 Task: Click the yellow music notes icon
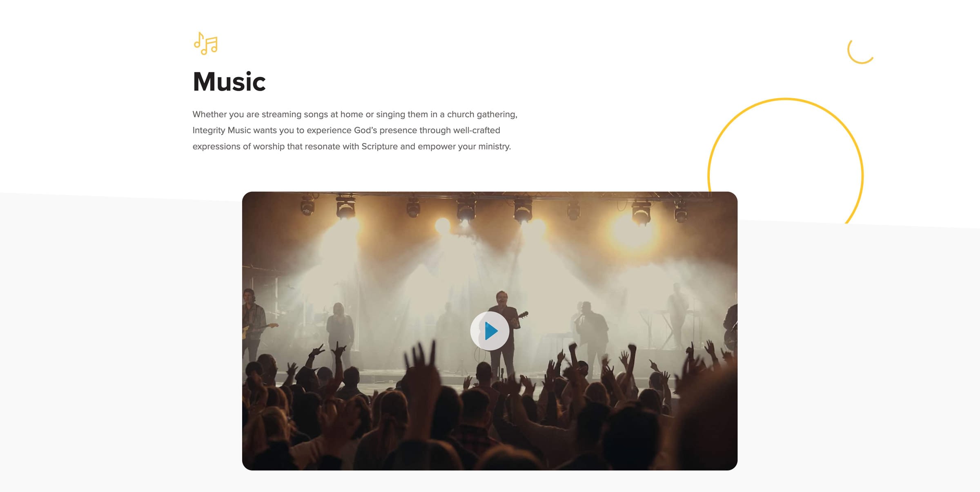point(206,43)
